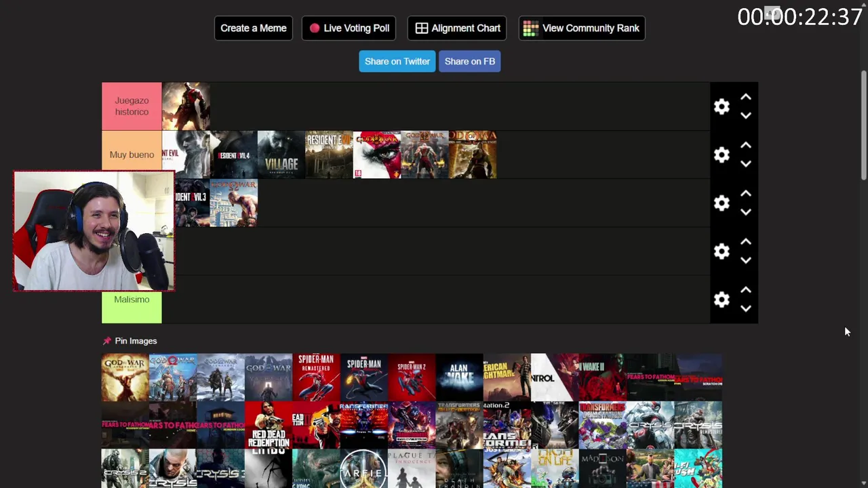Select God of War III Kratos face cover
Screen dimensions: 868x488
tap(376, 155)
